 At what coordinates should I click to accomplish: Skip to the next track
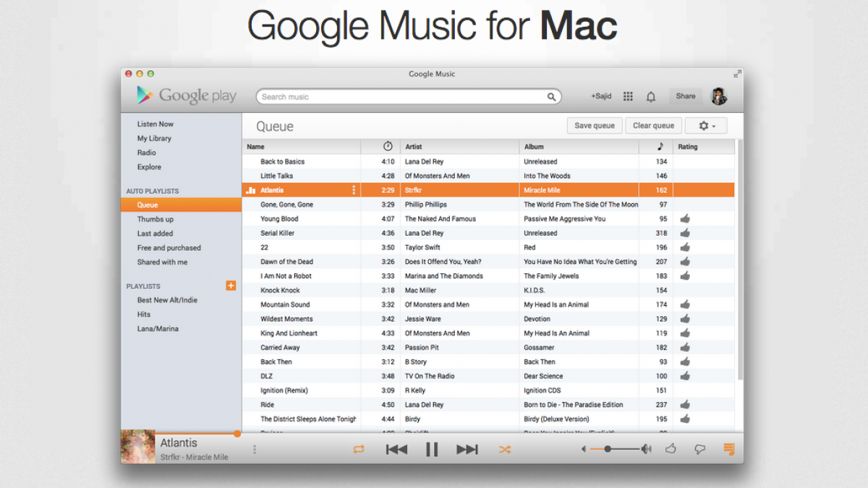coord(467,450)
